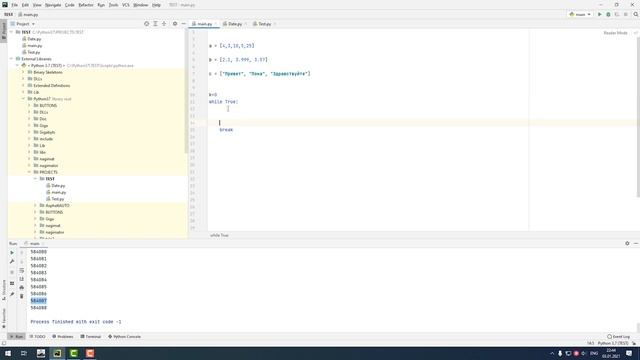
Task: Open the Python Console tool window
Action: pos(124,337)
